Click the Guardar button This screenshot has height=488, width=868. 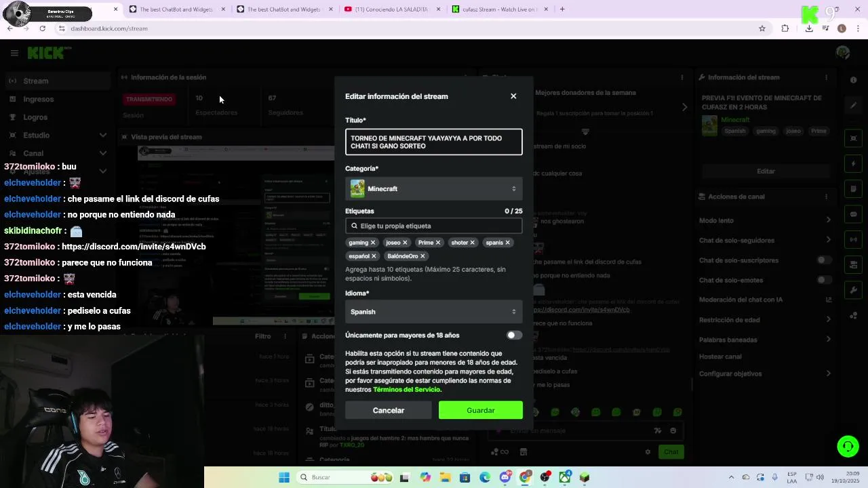pos(481,410)
